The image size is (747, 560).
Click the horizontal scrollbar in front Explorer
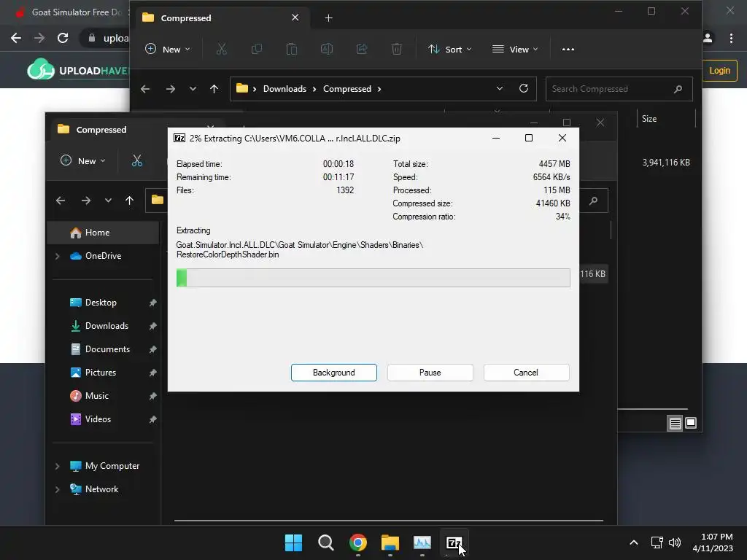[388, 521]
